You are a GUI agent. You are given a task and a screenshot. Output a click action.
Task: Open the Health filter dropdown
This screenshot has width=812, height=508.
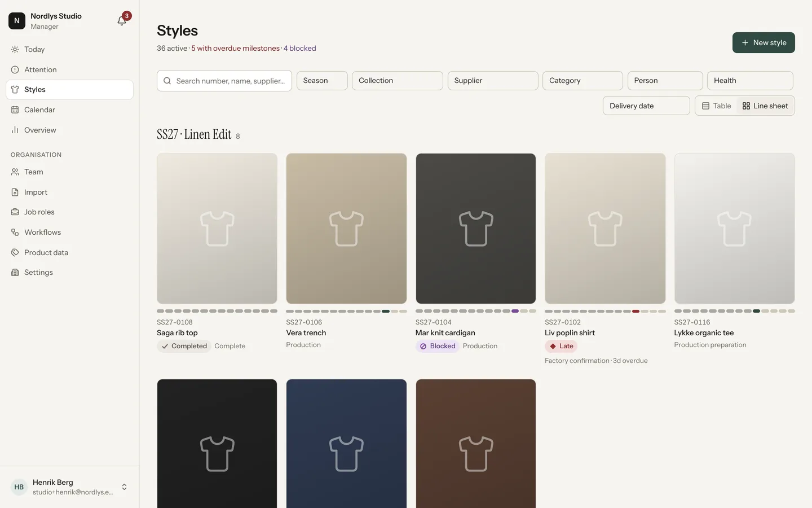pyautogui.click(x=750, y=81)
